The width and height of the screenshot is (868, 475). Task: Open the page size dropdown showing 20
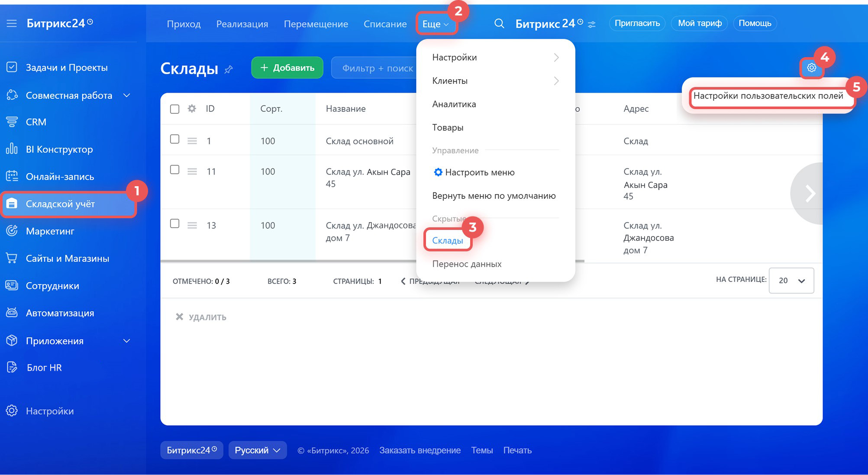pyautogui.click(x=791, y=281)
